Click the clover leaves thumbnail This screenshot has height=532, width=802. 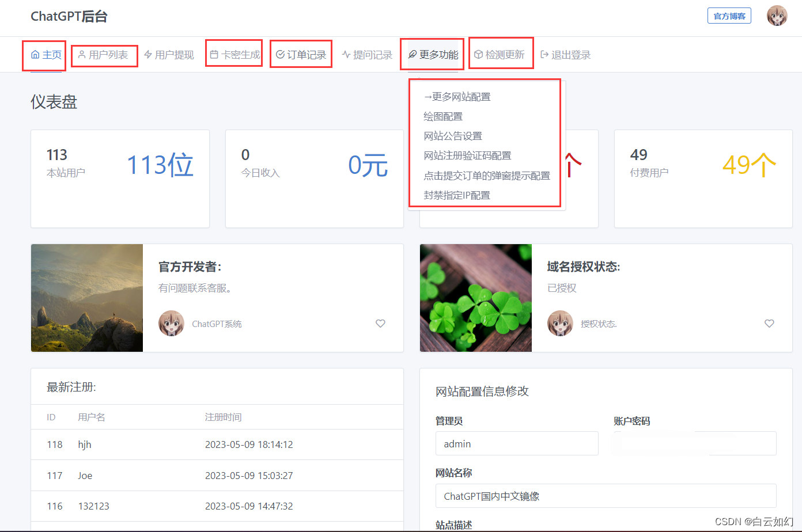476,298
